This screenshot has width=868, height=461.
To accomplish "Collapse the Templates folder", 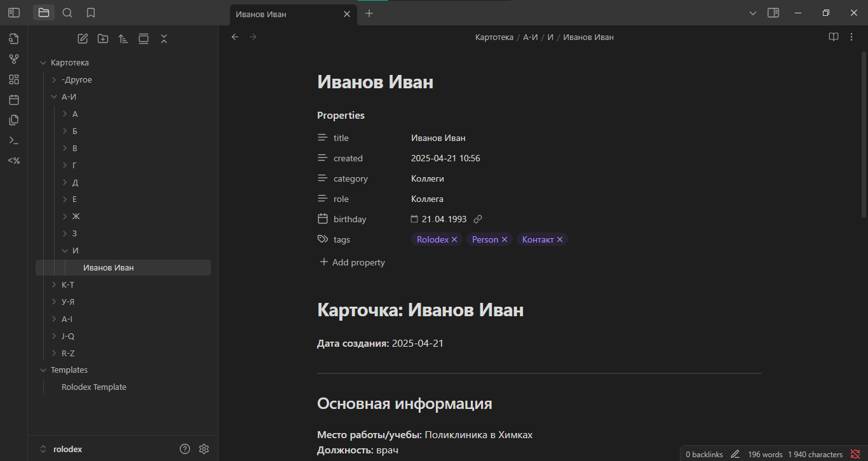I will pyautogui.click(x=43, y=370).
